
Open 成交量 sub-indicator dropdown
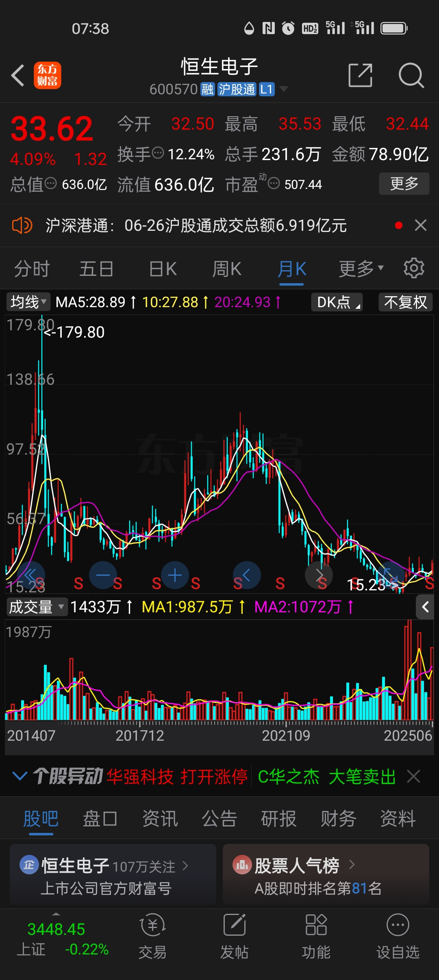click(x=37, y=607)
